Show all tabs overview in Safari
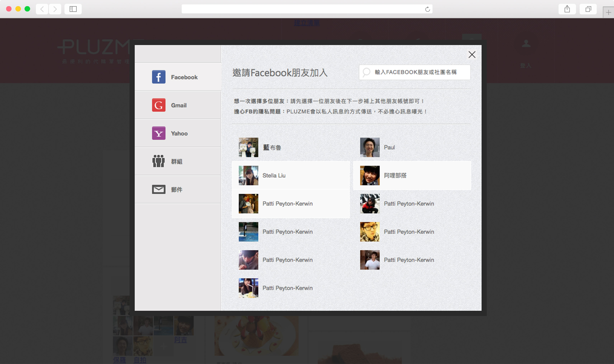Image resolution: width=614 pixels, height=364 pixels. [588, 9]
